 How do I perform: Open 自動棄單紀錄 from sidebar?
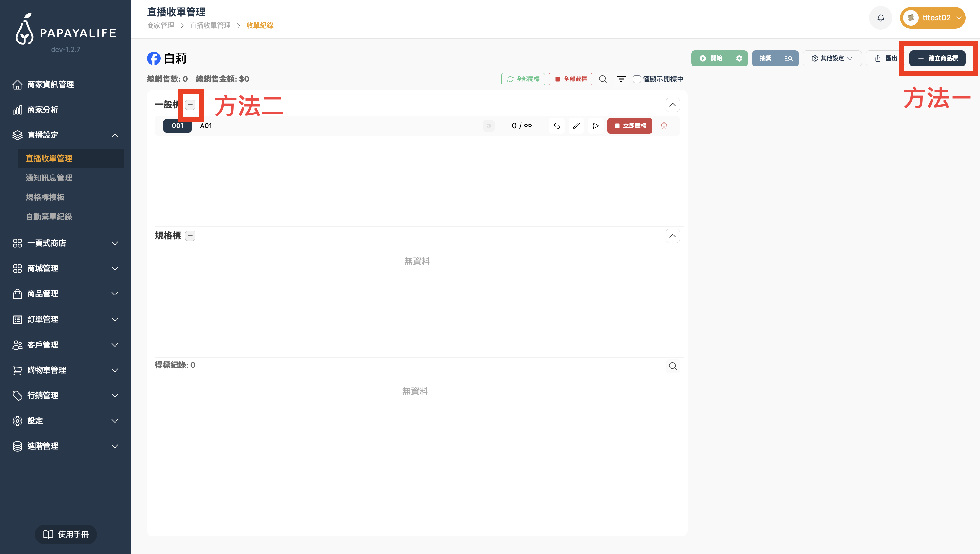[x=49, y=216]
